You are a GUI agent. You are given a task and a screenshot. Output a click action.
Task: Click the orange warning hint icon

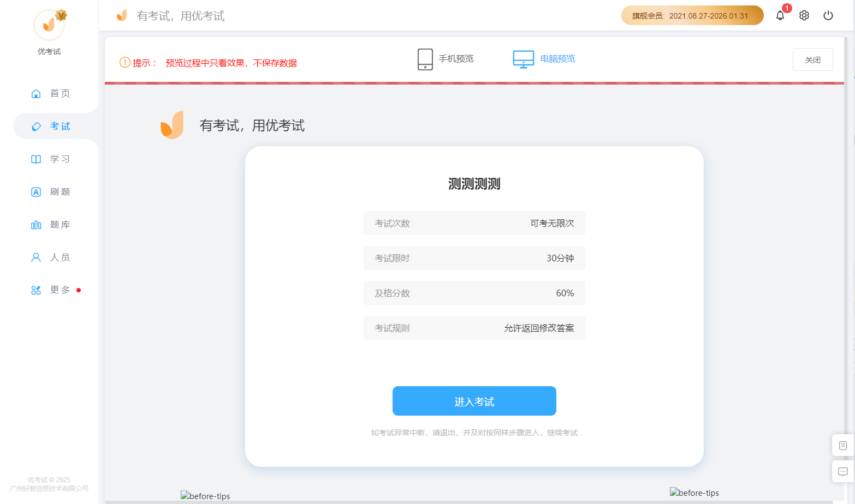tap(125, 62)
